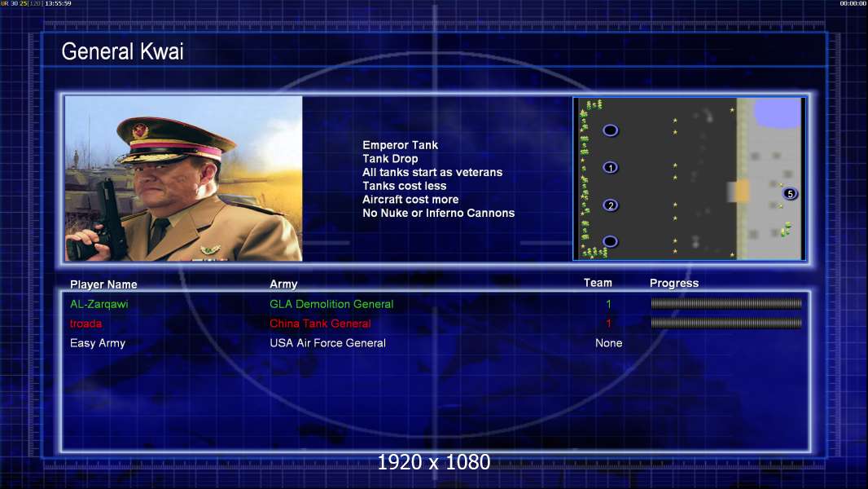
Task: Click AL-Zarqawi's loading progress bar
Action: [x=726, y=303]
